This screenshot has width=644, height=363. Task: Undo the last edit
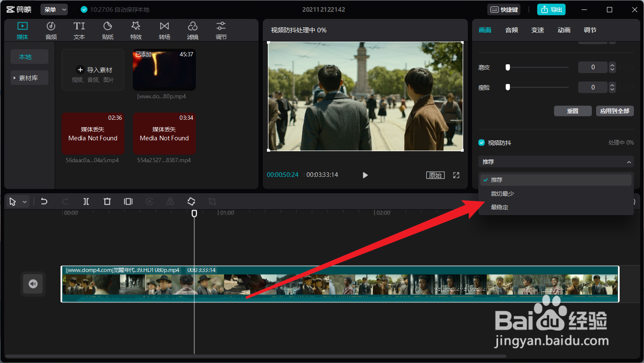click(x=44, y=202)
